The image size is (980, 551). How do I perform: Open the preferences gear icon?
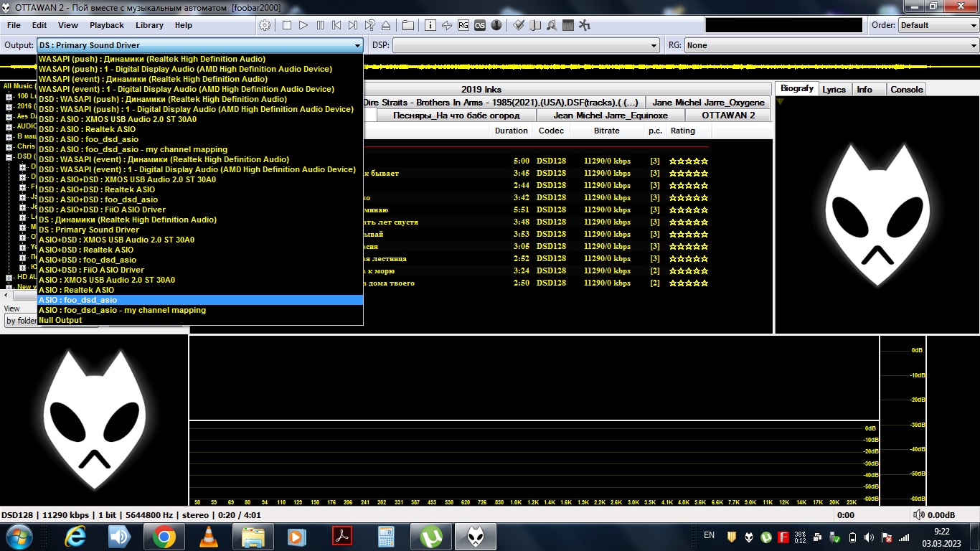(265, 25)
